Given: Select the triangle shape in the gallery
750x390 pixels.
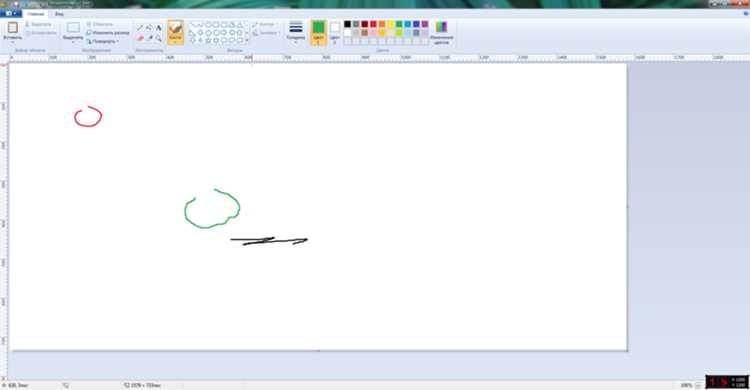Looking at the screenshot, I should [x=240, y=24].
